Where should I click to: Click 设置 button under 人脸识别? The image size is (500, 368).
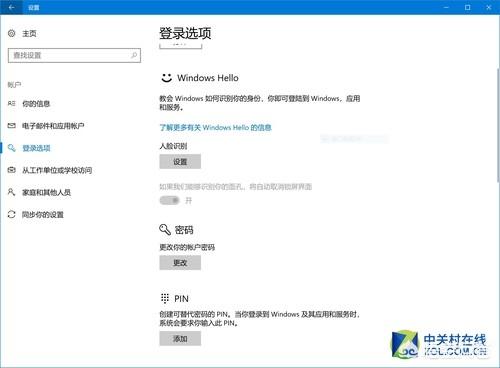tap(180, 162)
